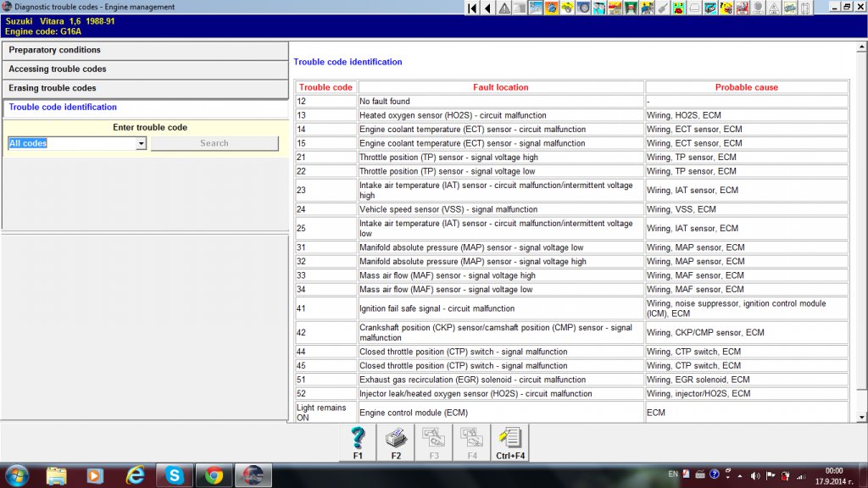Click the Ctrl+F4 notes button
The image size is (868, 488).
(x=510, y=442)
